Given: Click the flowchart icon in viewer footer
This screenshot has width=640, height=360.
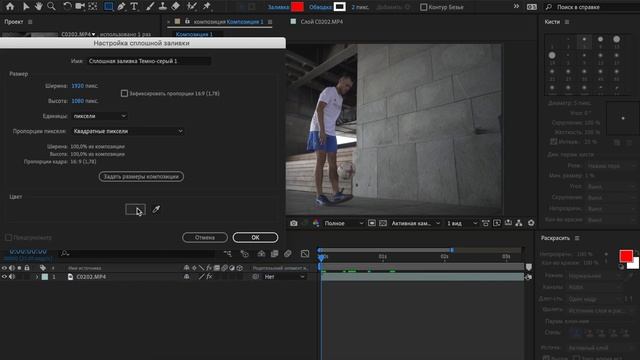Looking at the screenshot, I should point(519,223).
